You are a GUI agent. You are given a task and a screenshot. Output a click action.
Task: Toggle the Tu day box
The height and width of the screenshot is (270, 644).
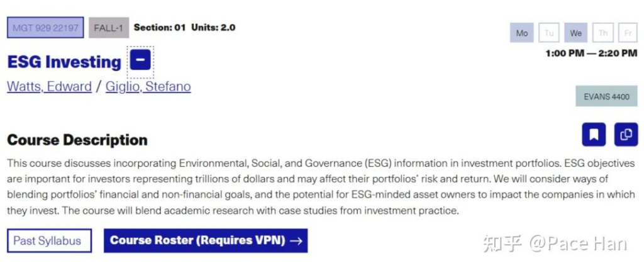548,33
